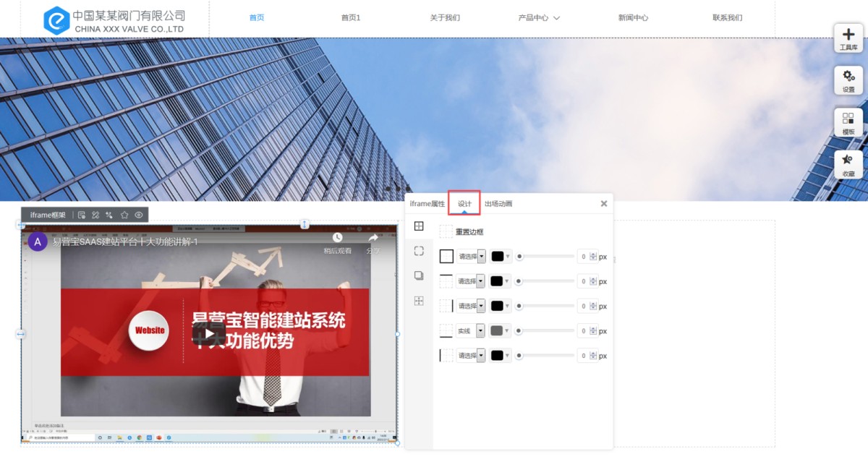Click the design tools icon in iframe toolbar
Image resolution: width=868 pixels, height=462 pixels.
(95, 215)
